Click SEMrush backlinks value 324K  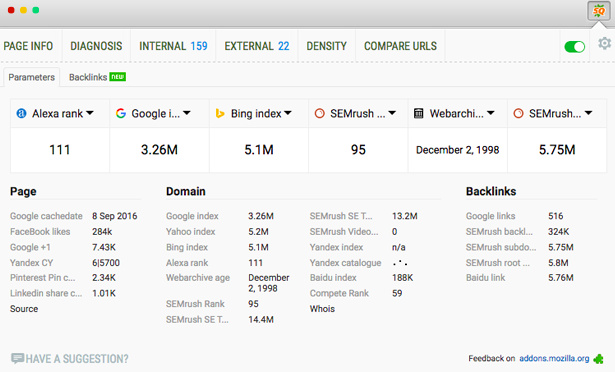point(559,232)
